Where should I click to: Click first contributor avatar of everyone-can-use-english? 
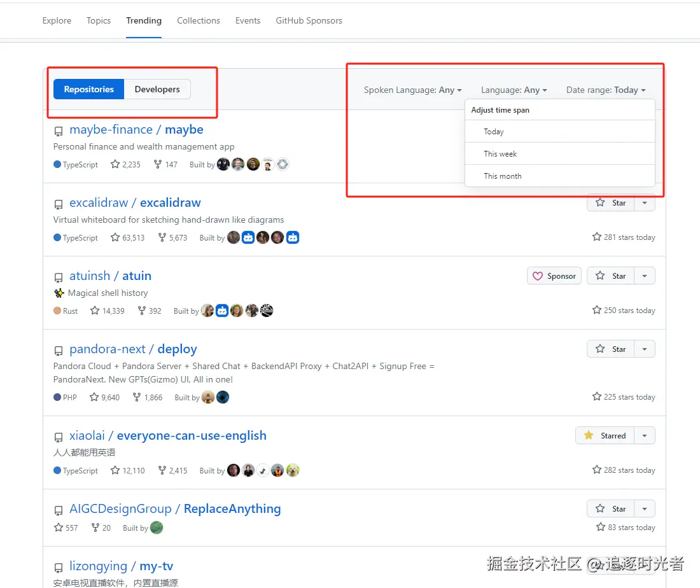point(234,470)
